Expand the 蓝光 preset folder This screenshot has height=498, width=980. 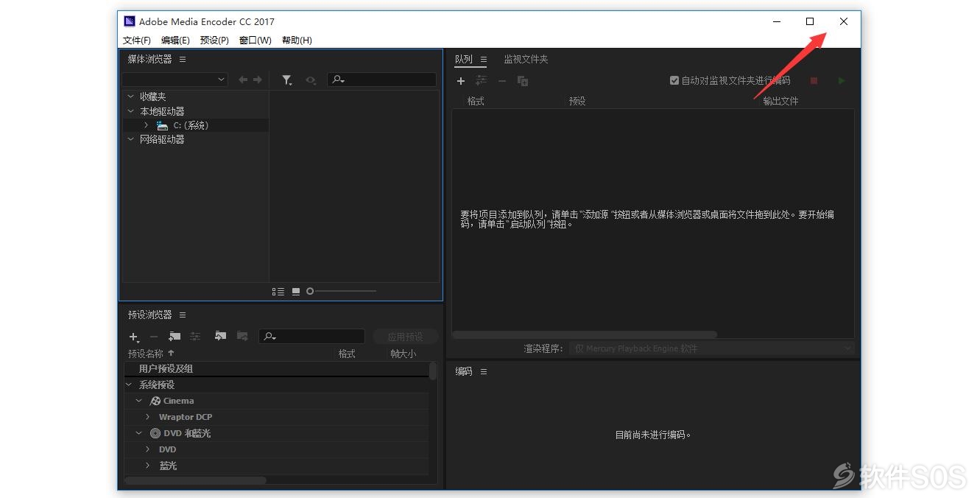click(147, 466)
